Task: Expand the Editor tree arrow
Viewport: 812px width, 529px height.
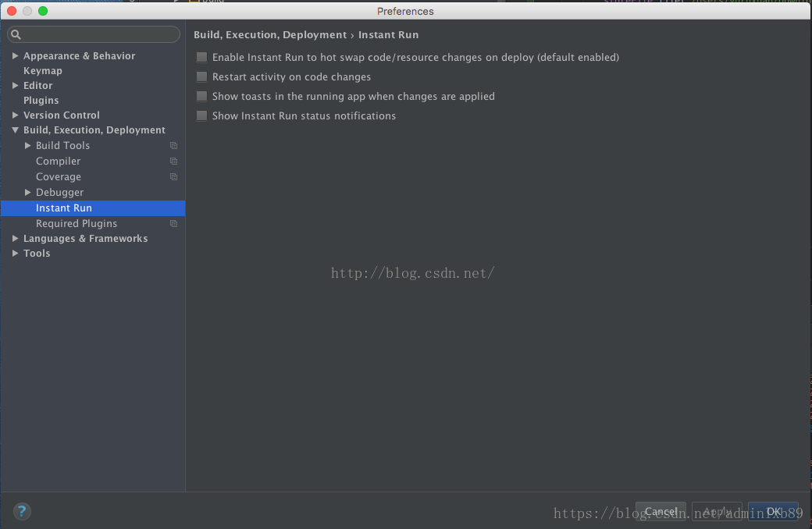Action: (15, 85)
